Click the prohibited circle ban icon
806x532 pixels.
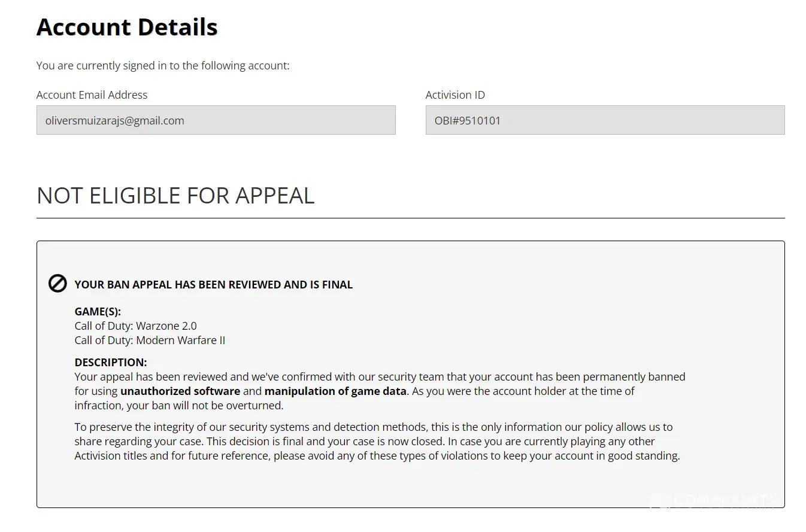(57, 283)
